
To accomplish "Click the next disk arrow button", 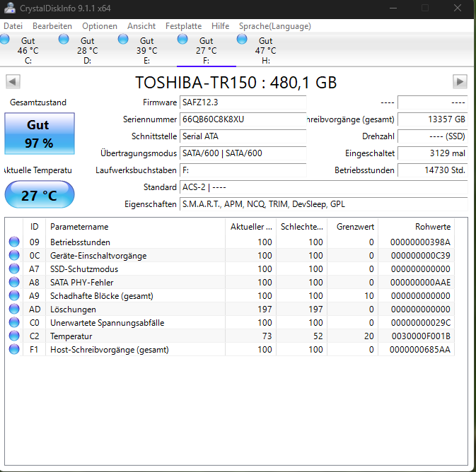I will (x=460, y=81).
